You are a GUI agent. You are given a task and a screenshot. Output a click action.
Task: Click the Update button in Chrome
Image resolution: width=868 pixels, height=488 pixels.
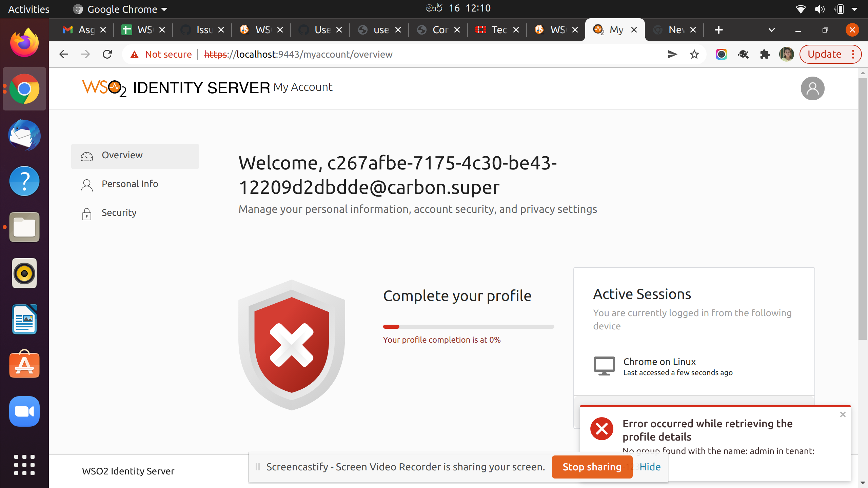tap(824, 54)
